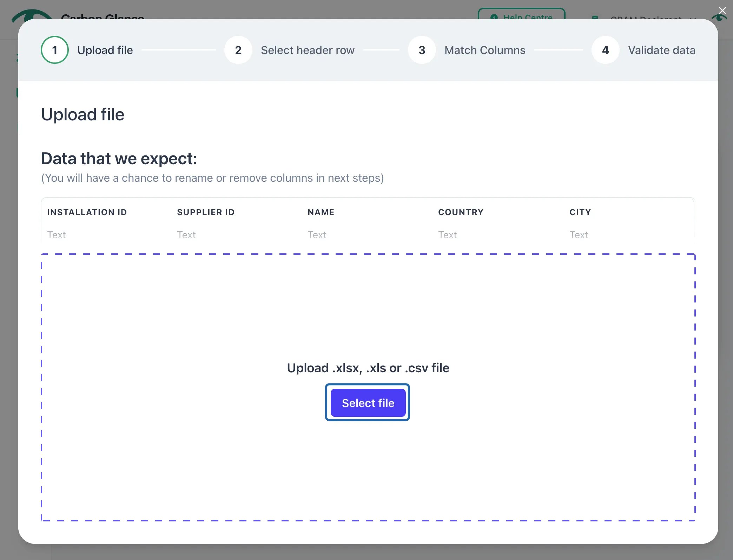Click step 1 Upload file circle

(x=55, y=50)
